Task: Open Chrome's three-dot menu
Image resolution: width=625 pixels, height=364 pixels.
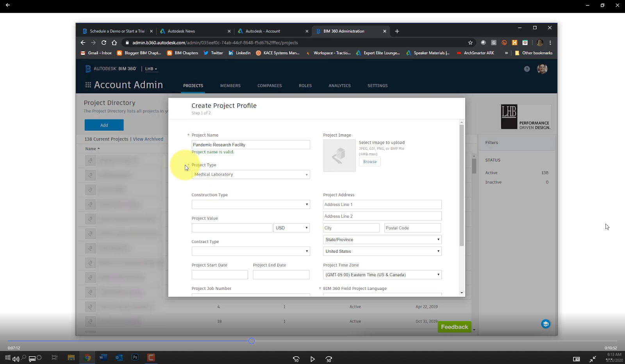Action: (x=550, y=43)
